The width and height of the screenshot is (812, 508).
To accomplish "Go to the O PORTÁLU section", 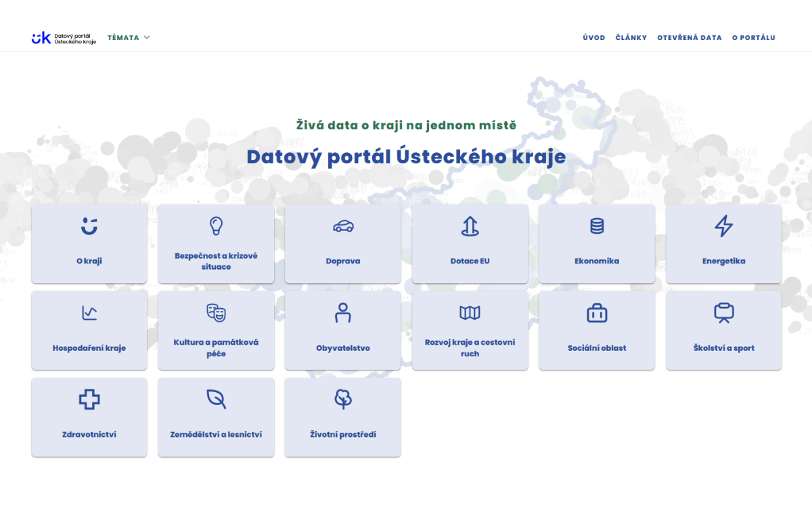I will (753, 37).
